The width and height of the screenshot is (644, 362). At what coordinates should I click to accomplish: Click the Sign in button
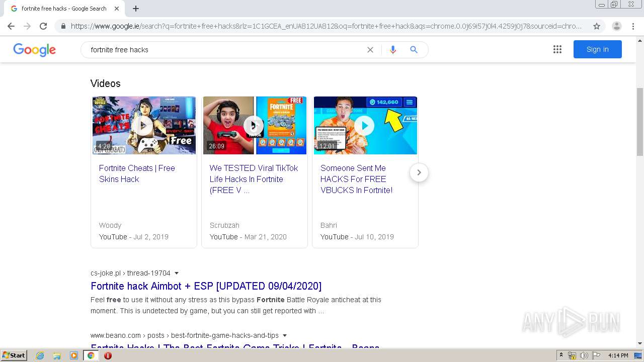pyautogui.click(x=597, y=49)
